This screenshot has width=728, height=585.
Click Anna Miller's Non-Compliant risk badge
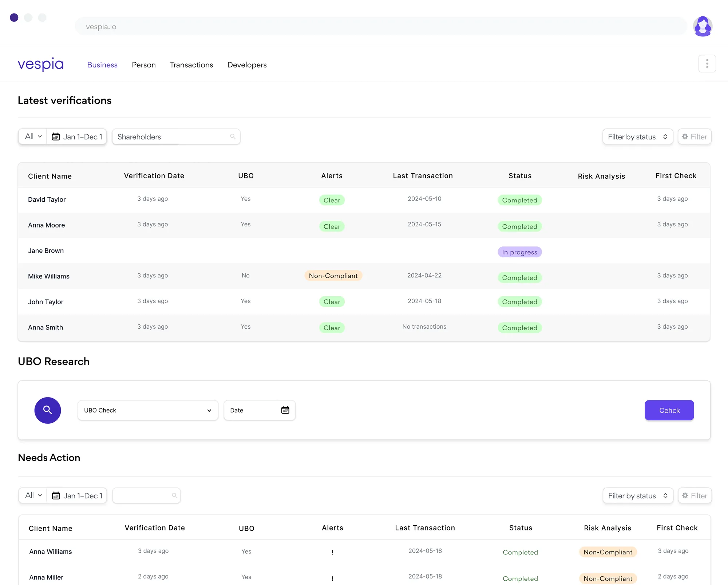click(608, 578)
